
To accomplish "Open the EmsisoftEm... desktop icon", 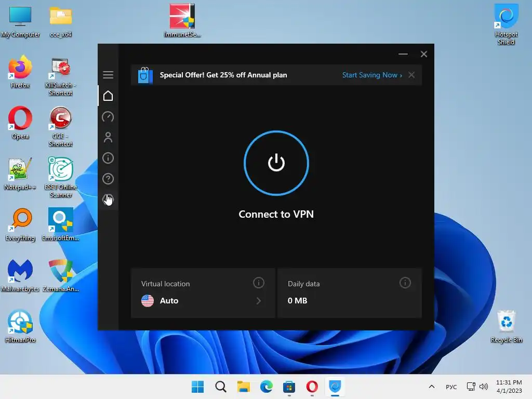I will click(x=60, y=224).
